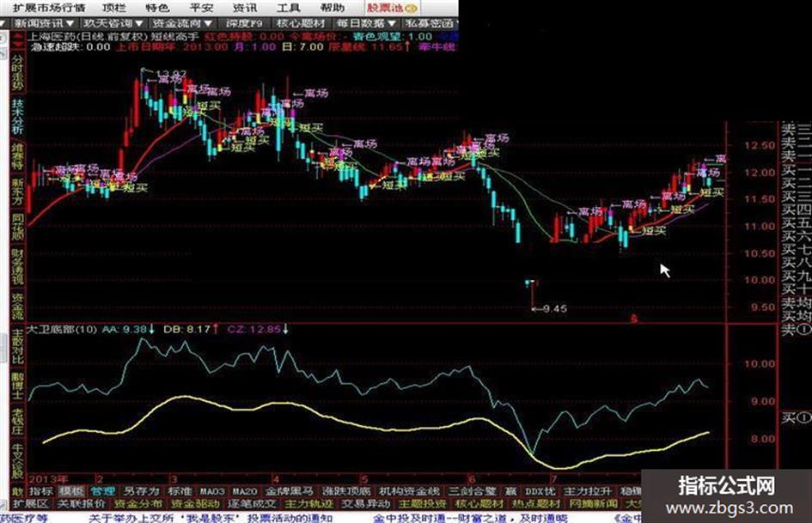Select 老钱庄 sidebar tab
The image size is (812, 523).
(x=17, y=421)
